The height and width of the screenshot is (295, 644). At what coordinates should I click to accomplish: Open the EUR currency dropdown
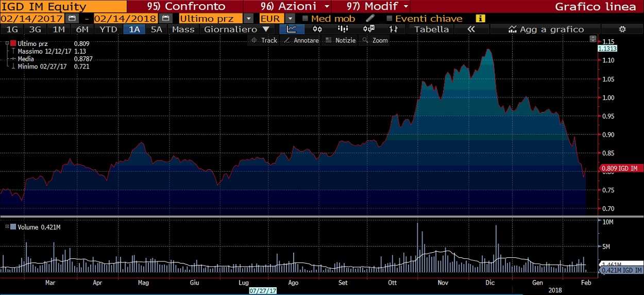pos(291,18)
